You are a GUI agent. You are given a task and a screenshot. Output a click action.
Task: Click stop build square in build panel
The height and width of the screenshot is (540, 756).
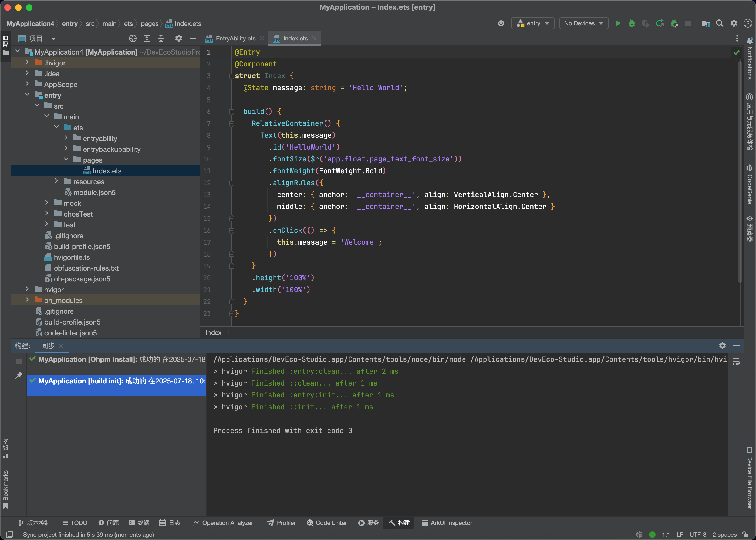pyautogui.click(x=19, y=361)
